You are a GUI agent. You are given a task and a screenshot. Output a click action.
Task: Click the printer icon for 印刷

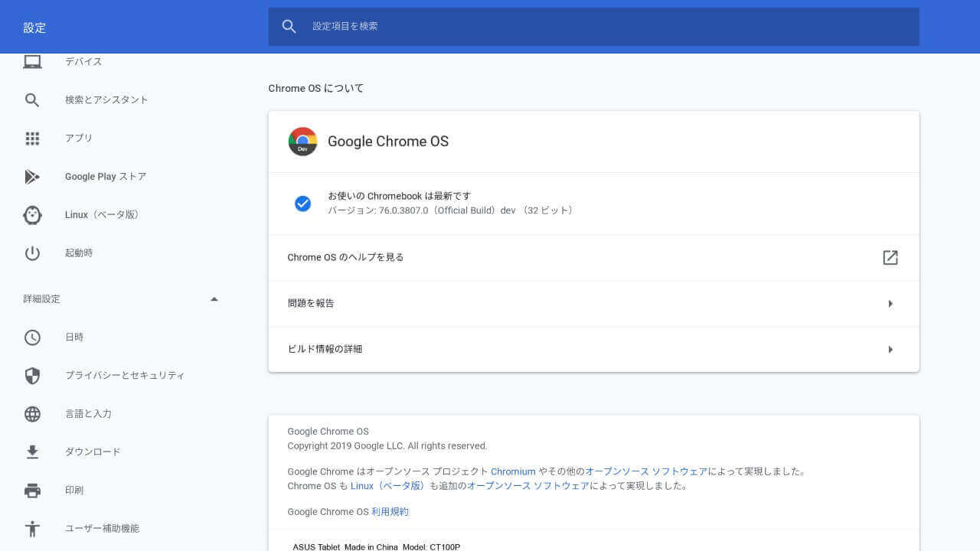pyautogui.click(x=32, y=491)
